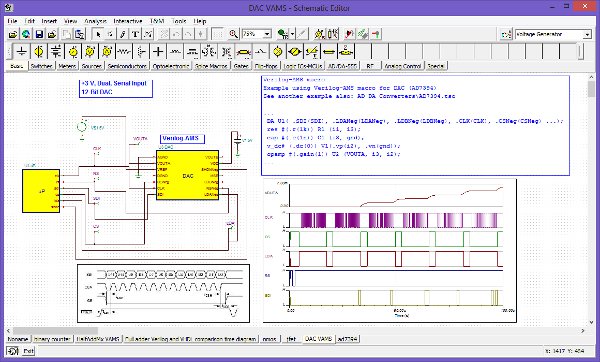
Task: Activate the Text tool icon
Action: pyautogui.click(x=135, y=34)
